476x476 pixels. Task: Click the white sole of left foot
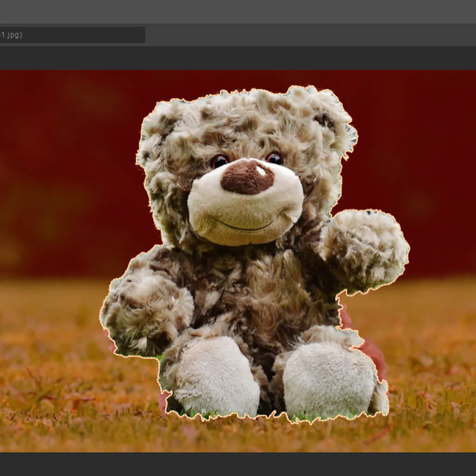point(216,376)
